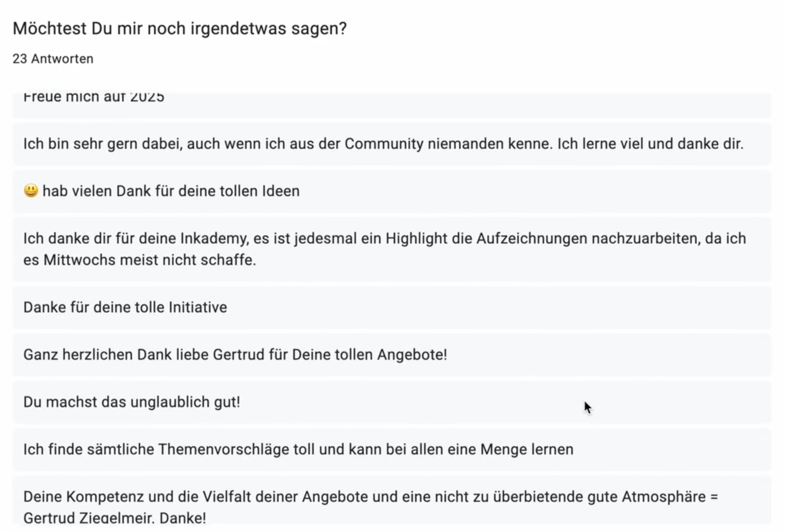Select the response 'Freue mich auf 2025'
Viewport: 785px width, 532px height.
click(x=392, y=105)
